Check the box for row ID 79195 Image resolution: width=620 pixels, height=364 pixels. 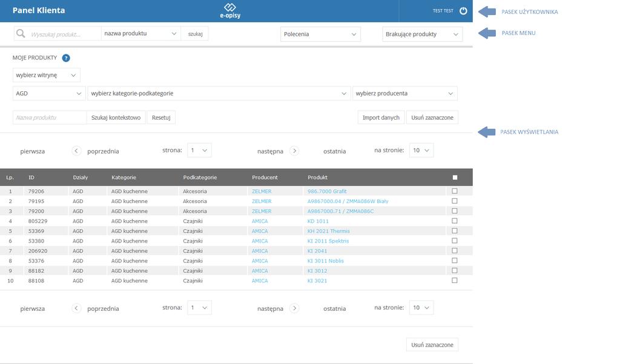coord(455,201)
